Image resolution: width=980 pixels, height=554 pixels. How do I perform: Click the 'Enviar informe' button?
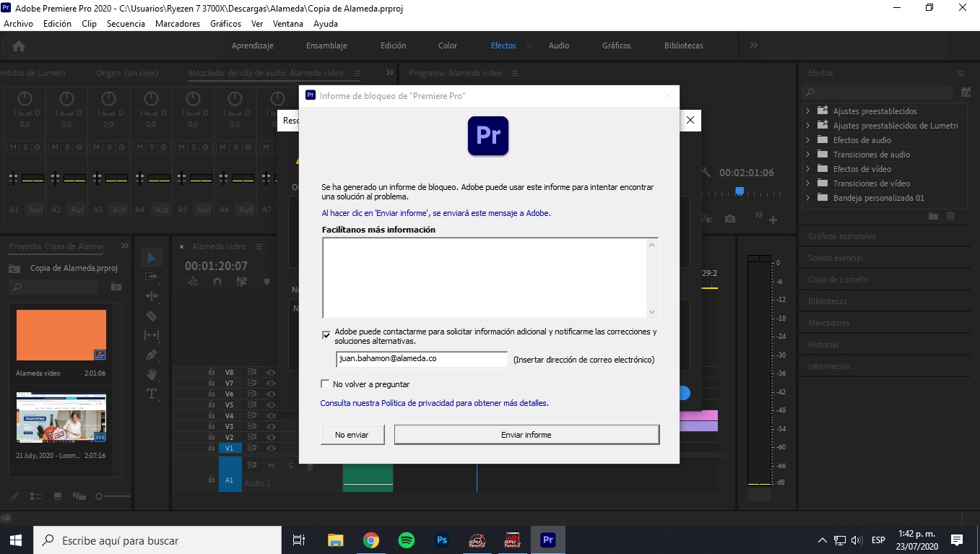coord(526,434)
